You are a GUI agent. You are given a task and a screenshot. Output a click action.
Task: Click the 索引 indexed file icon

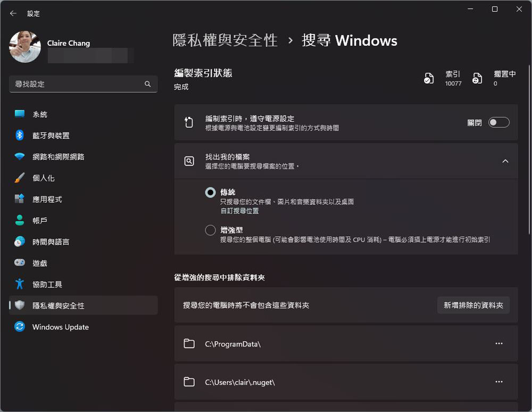(x=429, y=78)
